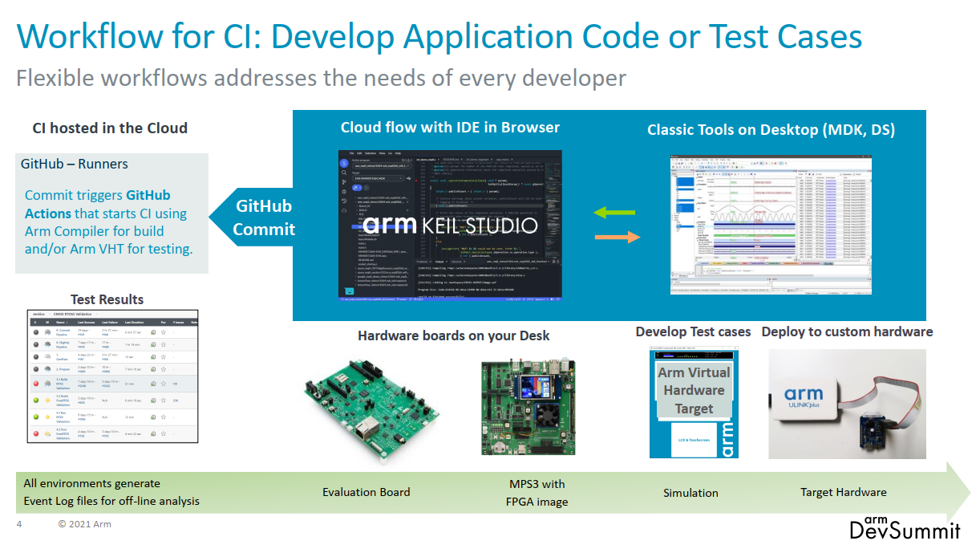This screenshot has width=980, height=549.
Task: Toggle favorite star for 4.2 Run FreeRTOS Validation
Action: click(164, 433)
